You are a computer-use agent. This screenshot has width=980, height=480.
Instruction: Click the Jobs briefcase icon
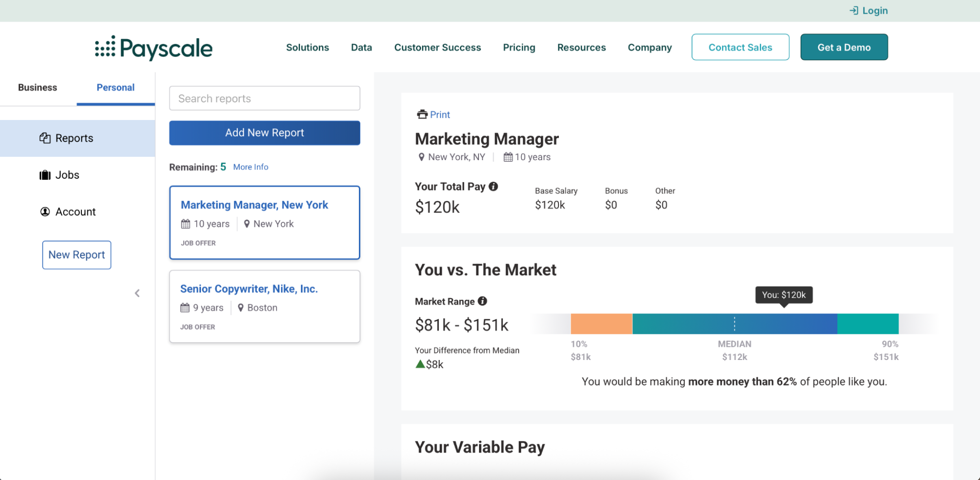pyautogui.click(x=45, y=175)
